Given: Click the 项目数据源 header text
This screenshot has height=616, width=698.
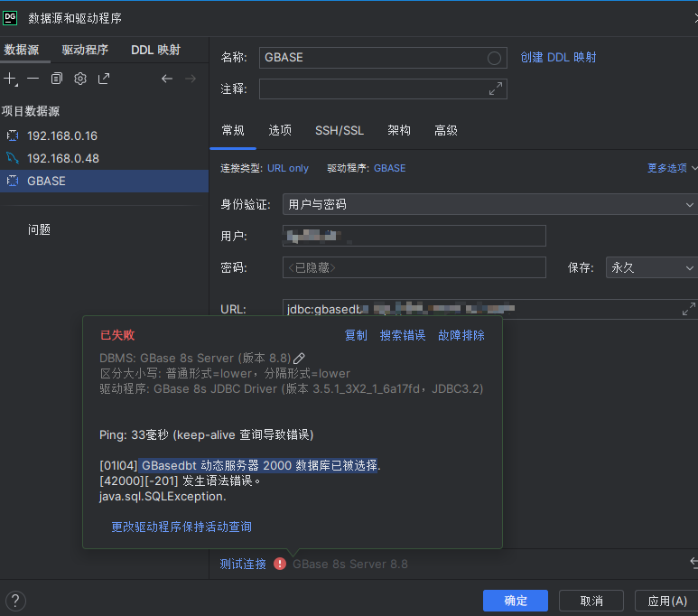Looking at the screenshot, I should (31, 111).
